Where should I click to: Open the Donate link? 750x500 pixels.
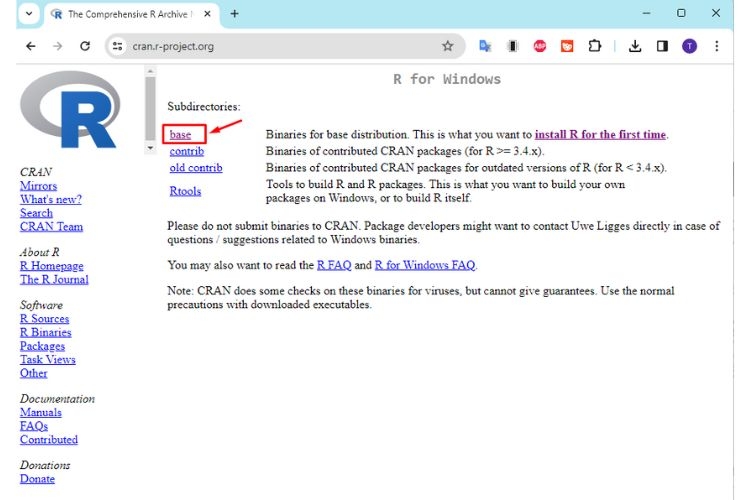pyautogui.click(x=37, y=479)
